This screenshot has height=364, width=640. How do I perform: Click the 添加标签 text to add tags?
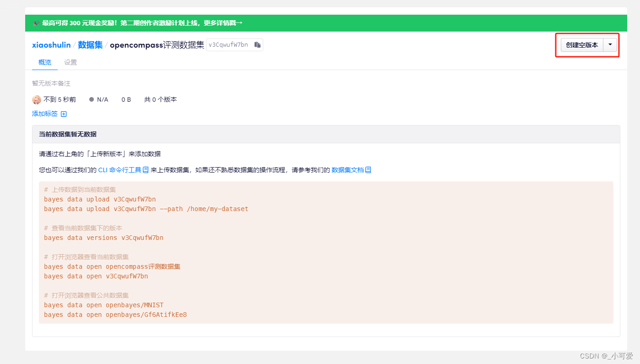click(x=44, y=114)
